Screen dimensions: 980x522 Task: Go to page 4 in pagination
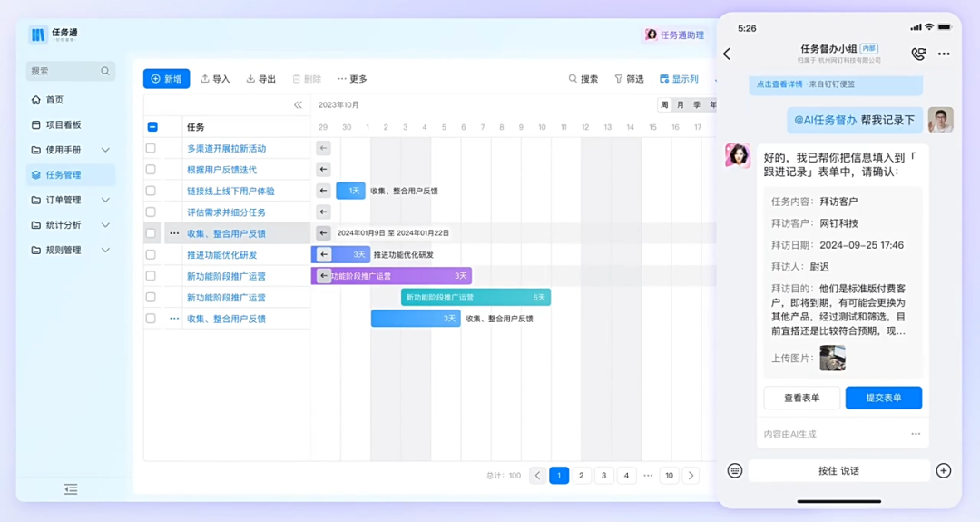click(x=626, y=476)
